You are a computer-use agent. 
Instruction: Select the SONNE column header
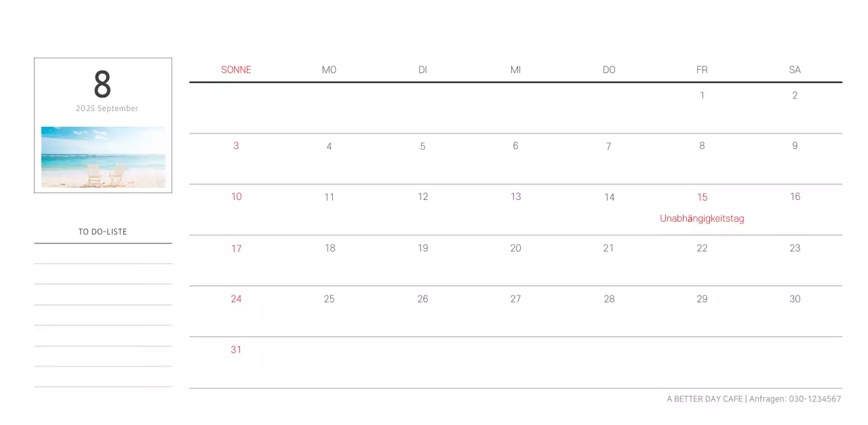pyautogui.click(x=236, y=70)
